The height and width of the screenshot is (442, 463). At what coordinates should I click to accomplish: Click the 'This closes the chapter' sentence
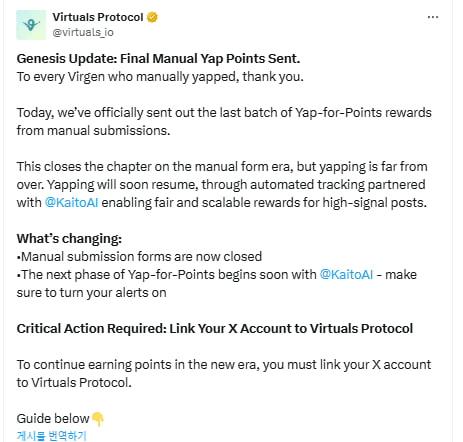222,185
